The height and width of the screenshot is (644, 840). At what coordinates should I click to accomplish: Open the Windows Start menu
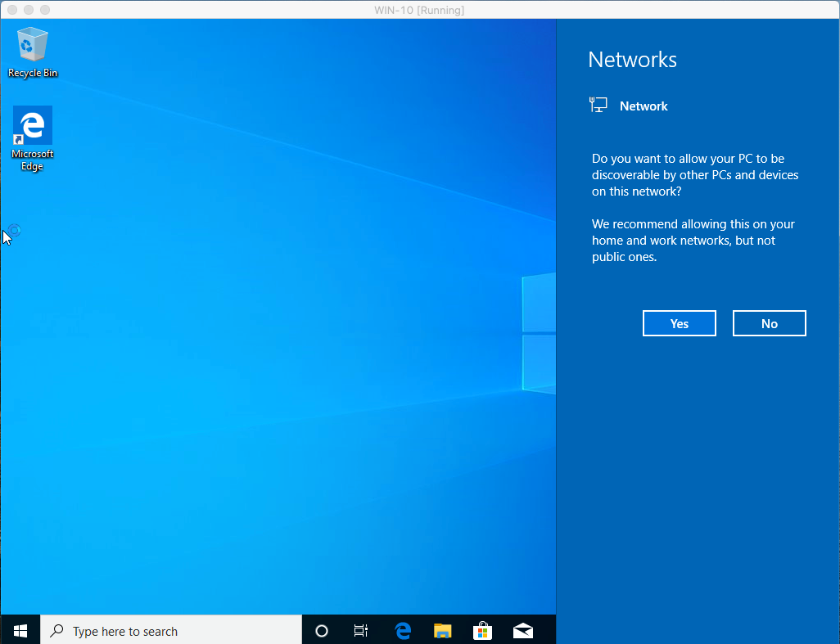tap(20, 631)
